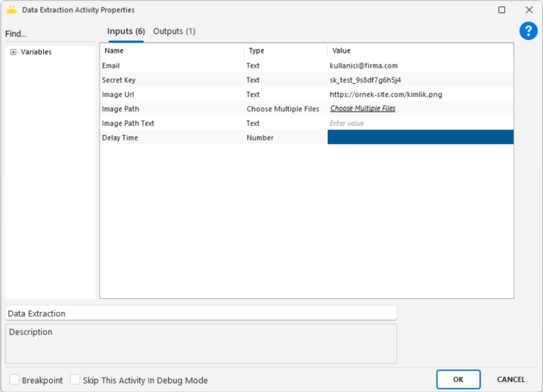Image resolution: width=543 pixels, height=392 pixels.
Task: Enable the Breakpoint checkbox
Action: click(15, 380)
